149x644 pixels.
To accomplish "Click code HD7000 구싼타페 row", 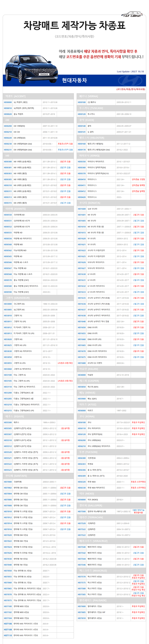I will pyautogui.click(x=8, y=482).
